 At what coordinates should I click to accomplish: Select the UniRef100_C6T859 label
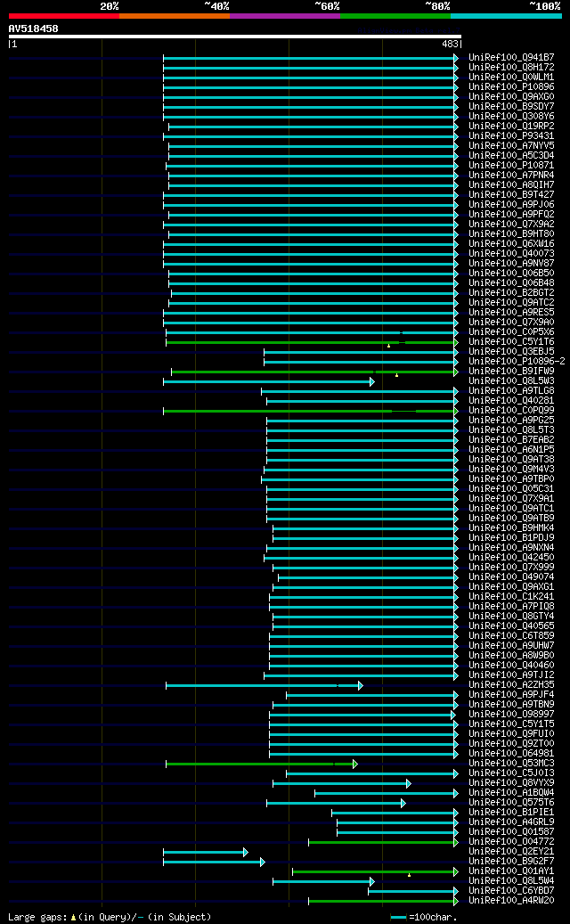tap(511, 636)
